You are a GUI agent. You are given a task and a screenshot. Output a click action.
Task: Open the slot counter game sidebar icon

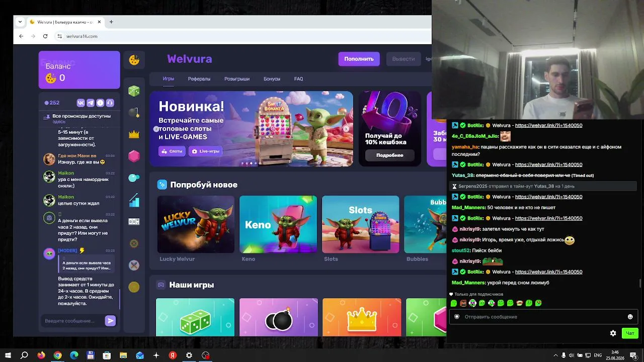(134, 221)
